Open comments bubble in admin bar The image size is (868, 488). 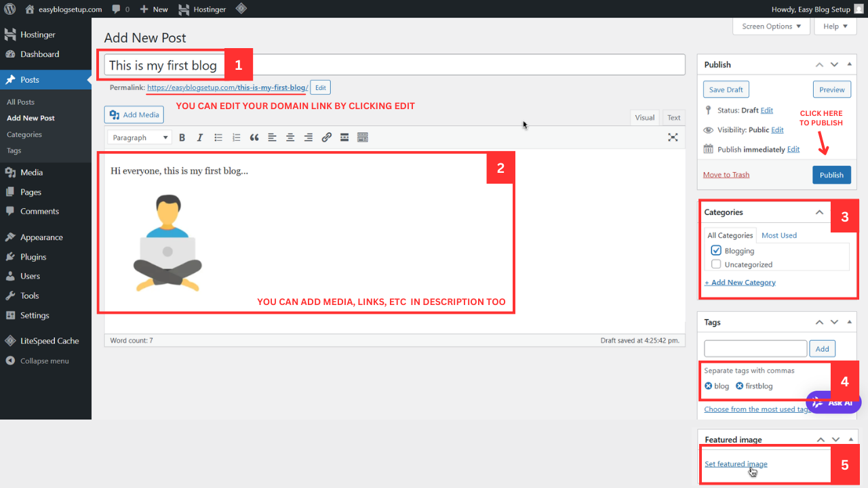(121, 9)
